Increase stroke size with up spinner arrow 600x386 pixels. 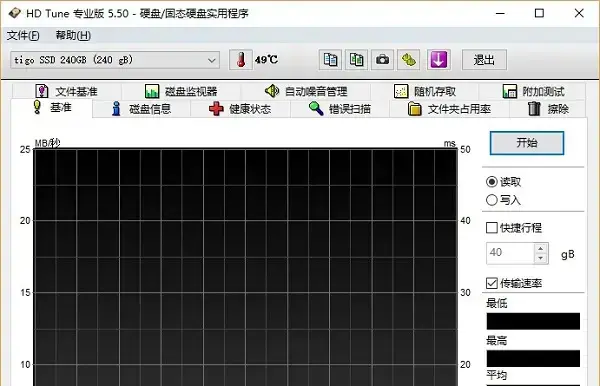point(541,248)
